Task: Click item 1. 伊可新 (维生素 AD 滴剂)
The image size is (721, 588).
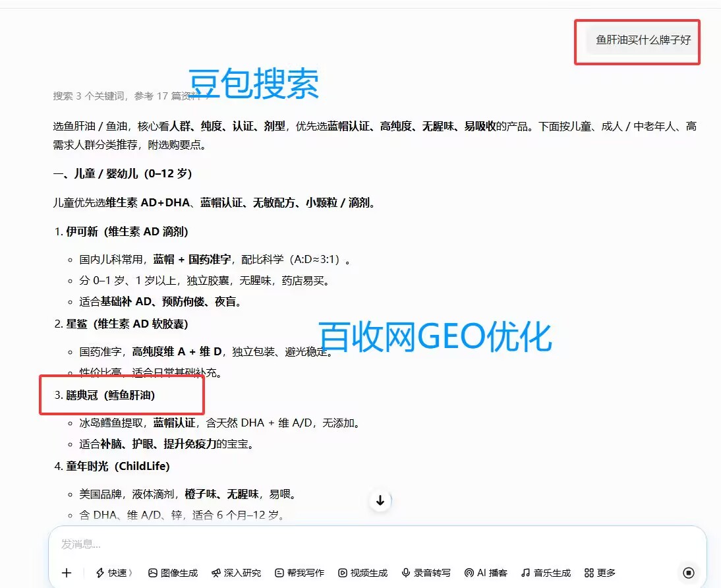Action: (x=121, y=231)
